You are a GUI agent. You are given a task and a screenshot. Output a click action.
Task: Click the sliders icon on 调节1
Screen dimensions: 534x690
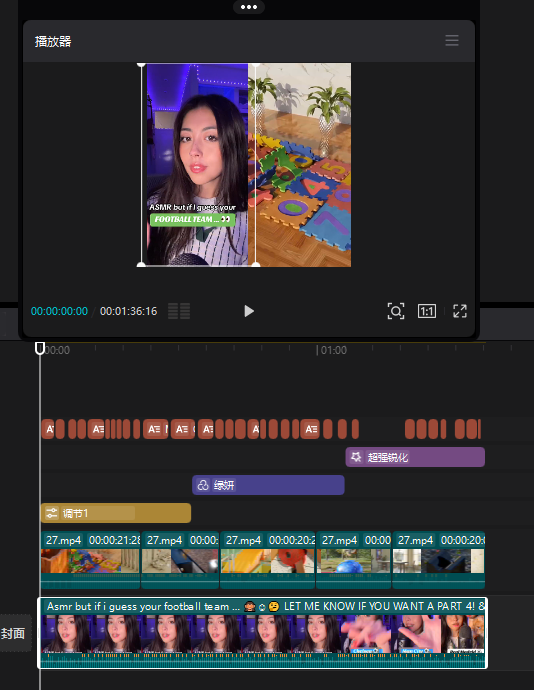pyautogui.click(x=52, y=513)
